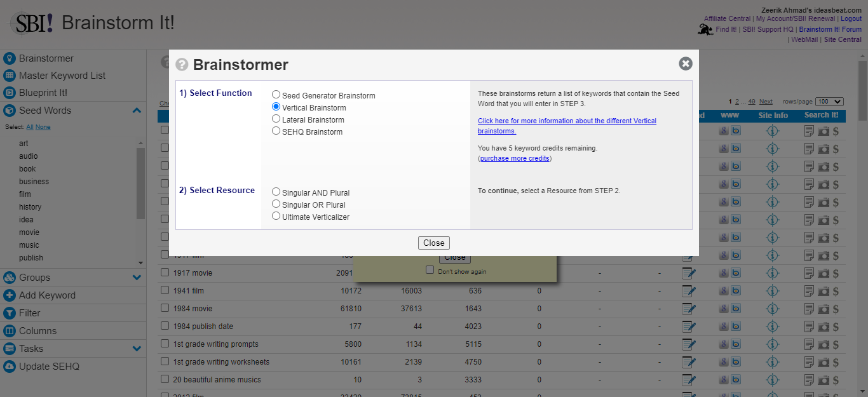Click down arrow of seed words list scrollbar

pos(140,262)
